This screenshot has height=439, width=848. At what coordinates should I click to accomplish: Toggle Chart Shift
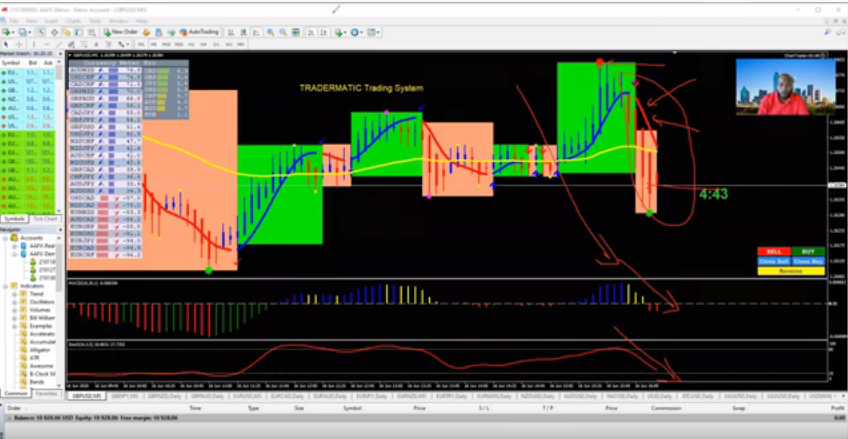[323, 32]
